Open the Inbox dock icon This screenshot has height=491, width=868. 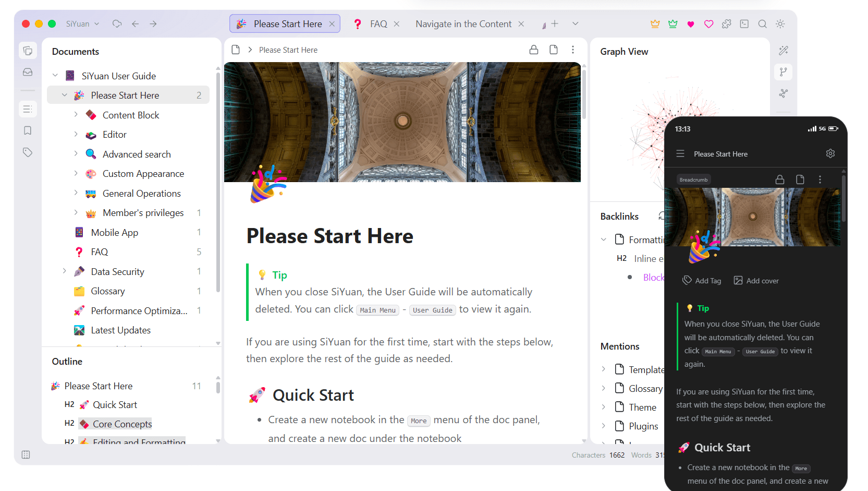[x=28, y=72]
